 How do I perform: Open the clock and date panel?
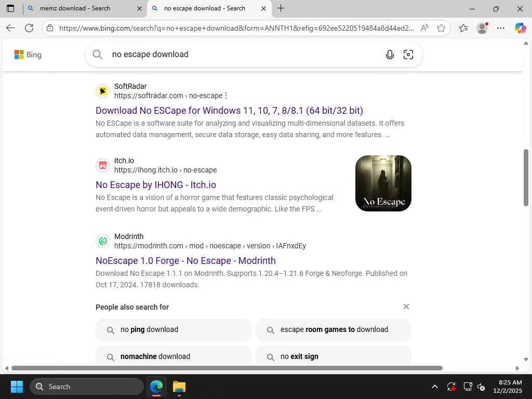click(x=508, y=387)
